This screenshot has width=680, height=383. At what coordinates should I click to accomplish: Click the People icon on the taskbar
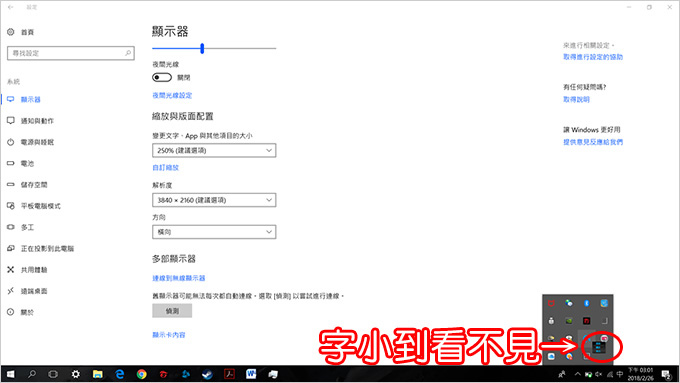click(562, 374)
